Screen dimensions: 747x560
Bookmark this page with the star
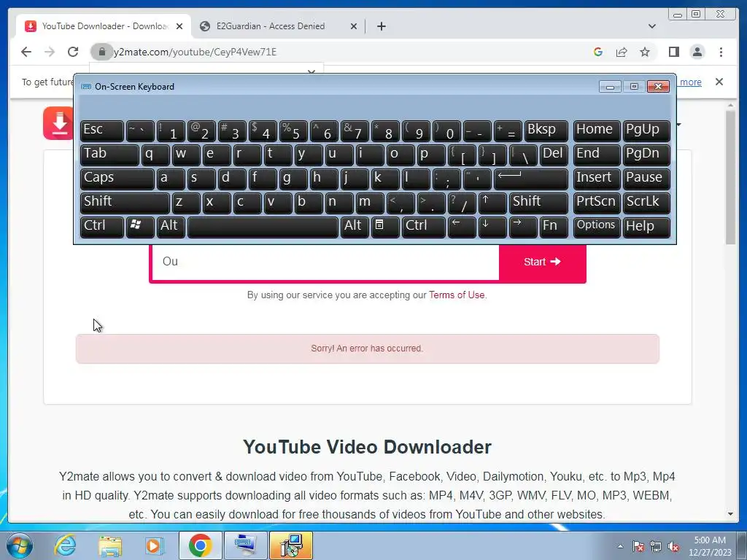(x=645, y=52)
